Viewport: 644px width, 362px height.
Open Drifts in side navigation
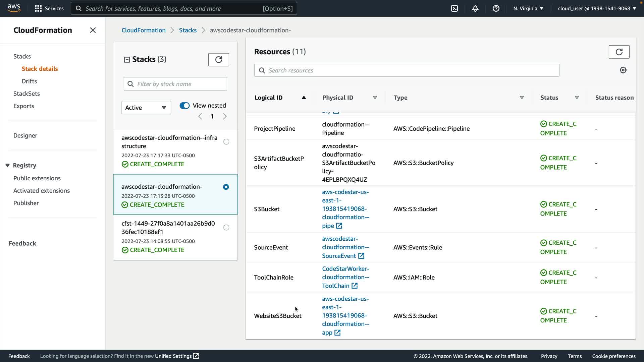29,81
